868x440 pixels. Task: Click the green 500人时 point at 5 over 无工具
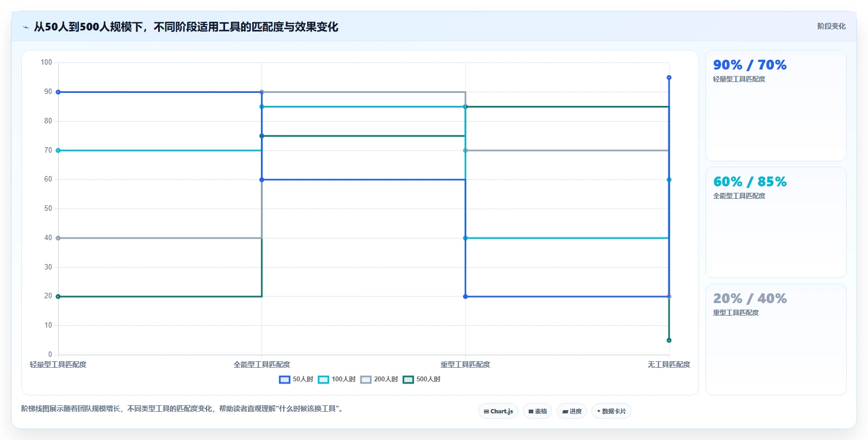point(669,341)
